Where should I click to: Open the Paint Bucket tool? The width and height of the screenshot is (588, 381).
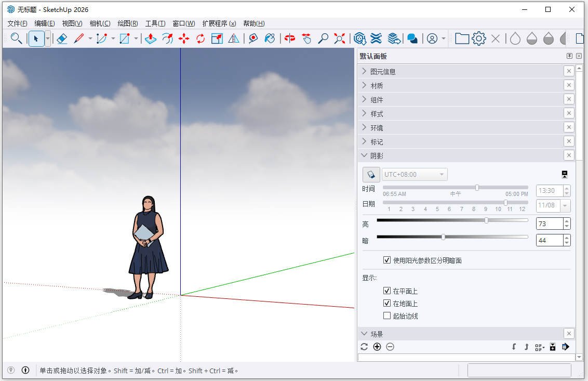270,38
